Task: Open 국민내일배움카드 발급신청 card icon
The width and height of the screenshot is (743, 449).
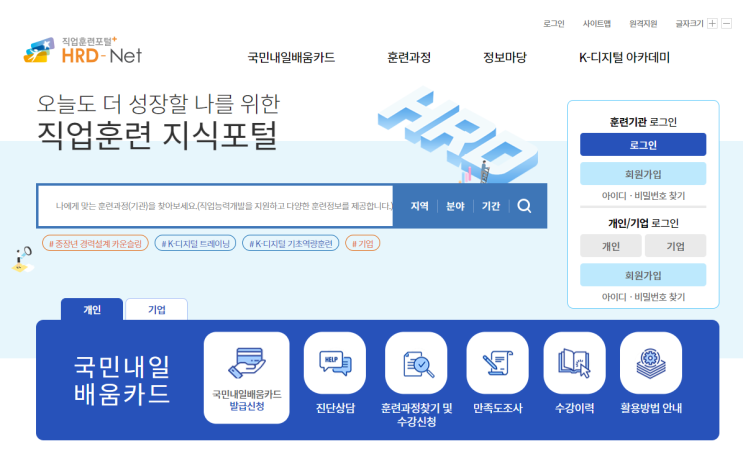Action: click(246, 377)
